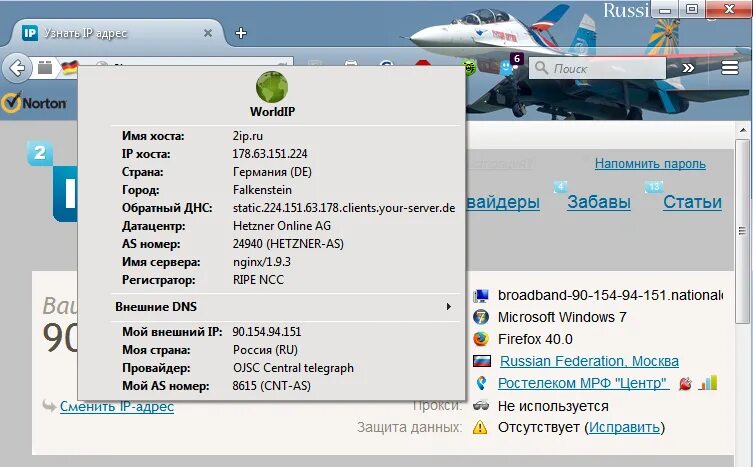Open a new tab with the plus button

coord(241,33)
